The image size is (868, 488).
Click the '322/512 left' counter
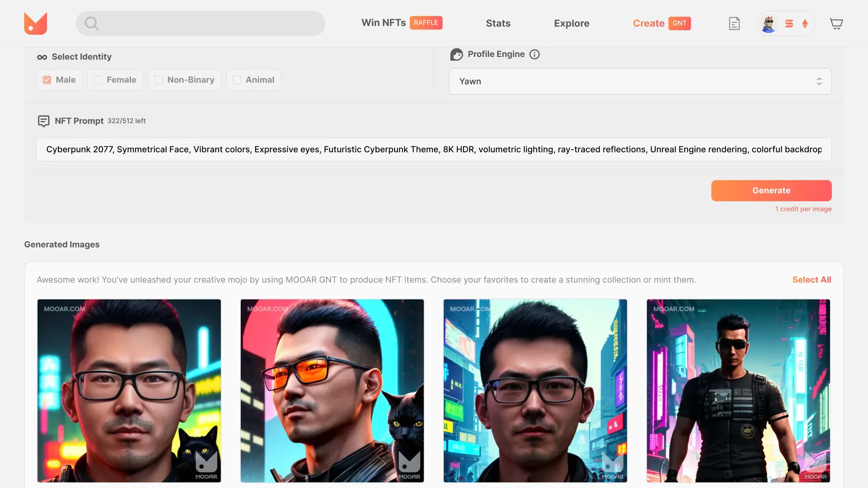pos(127,121)
